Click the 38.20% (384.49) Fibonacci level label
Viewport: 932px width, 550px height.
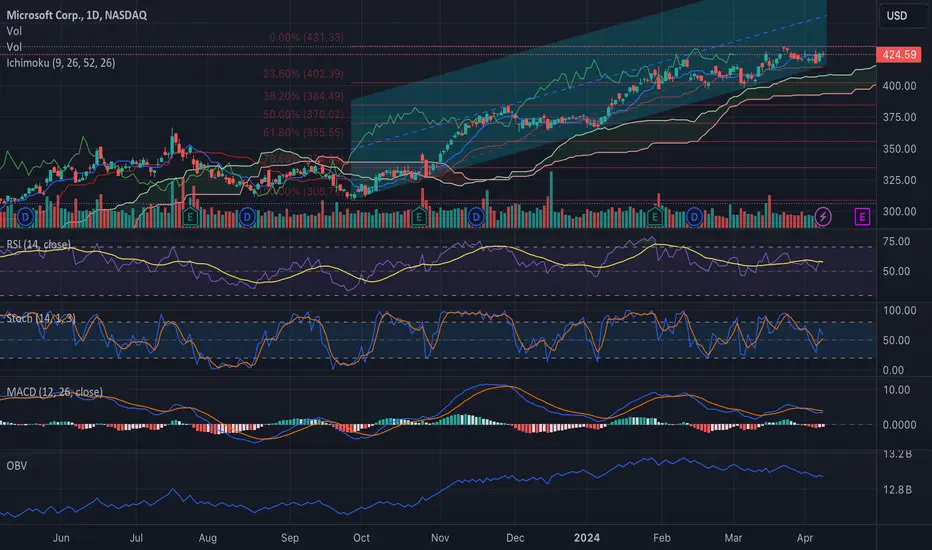[303, 96]
